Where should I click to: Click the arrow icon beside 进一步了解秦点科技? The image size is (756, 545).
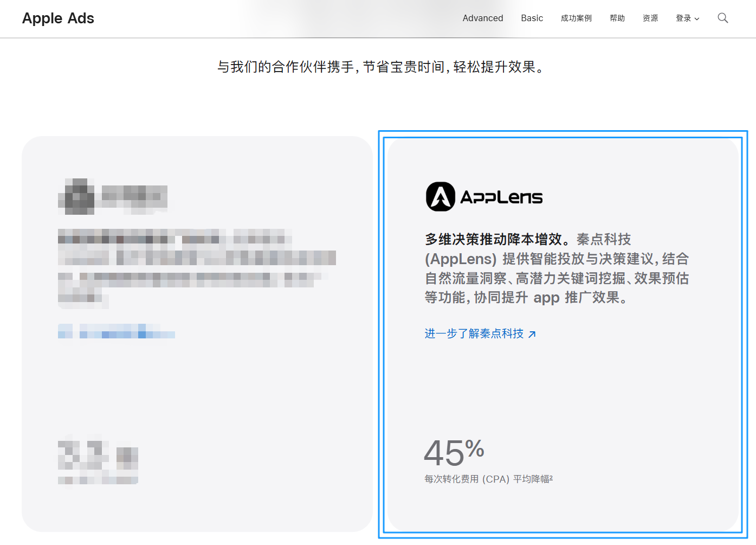point(533,334)
